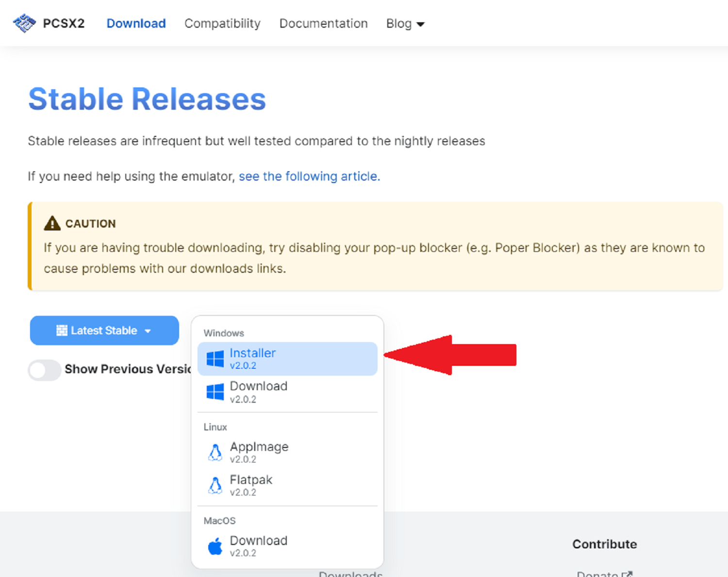Open the Compatibility nav item

tap(222, 23)
